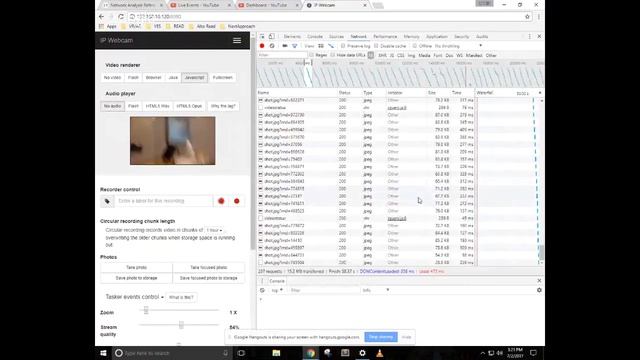The image size is (640, 360).
Task: Toggle the network overview view icon
Action: 331,46
